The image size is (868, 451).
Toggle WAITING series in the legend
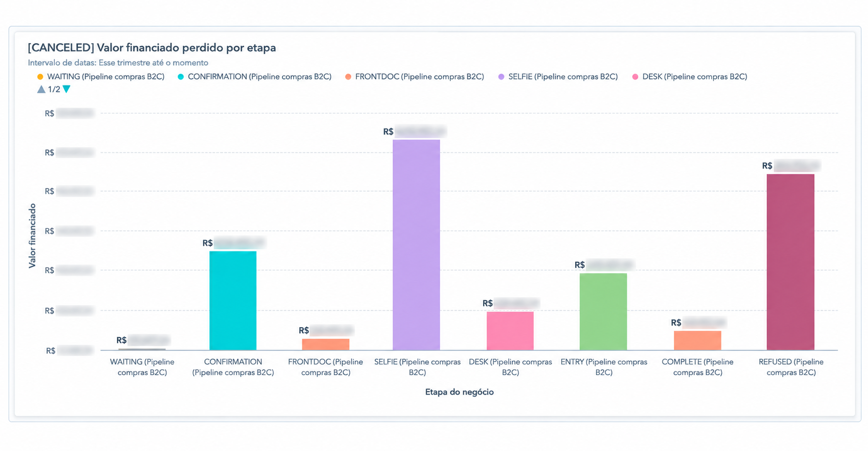click(x=101, y=77)
